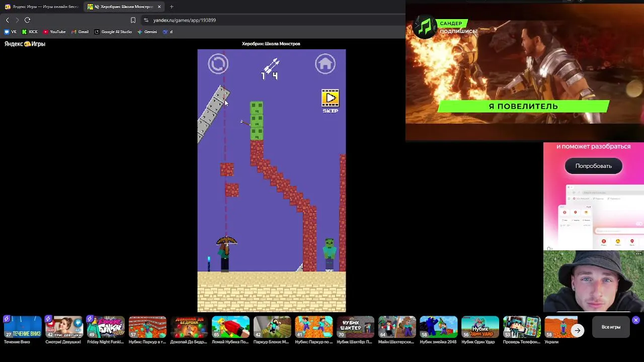This screenshot has width=644, height=362.
Task: Click the Все игры button
Action: coord(611,327)
